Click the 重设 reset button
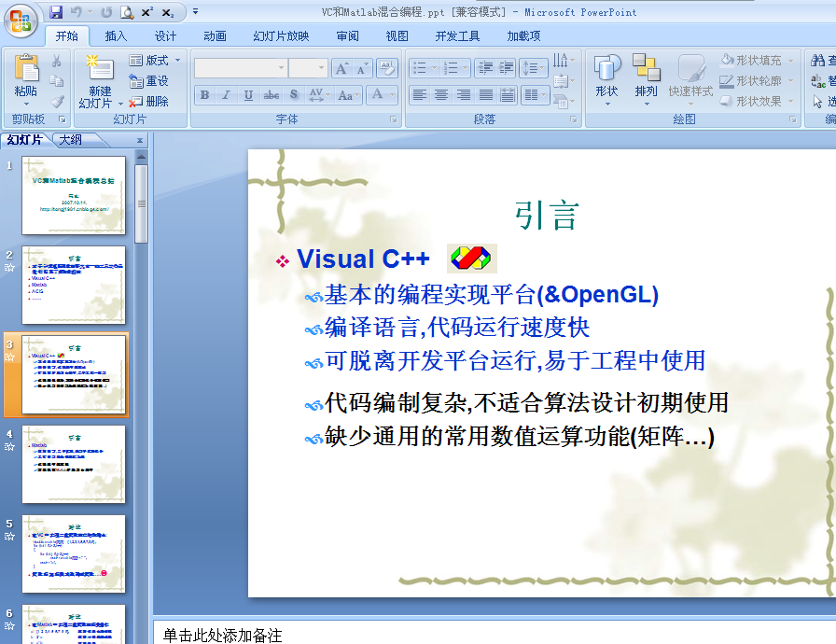Screen dimensions: 836x644 pyautogui.click(x=148, y=81)
